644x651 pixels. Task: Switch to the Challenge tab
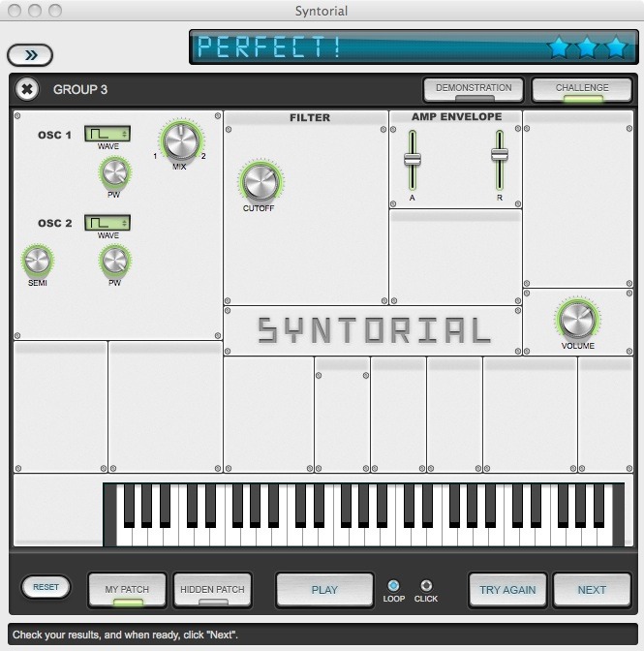[582, 90]
